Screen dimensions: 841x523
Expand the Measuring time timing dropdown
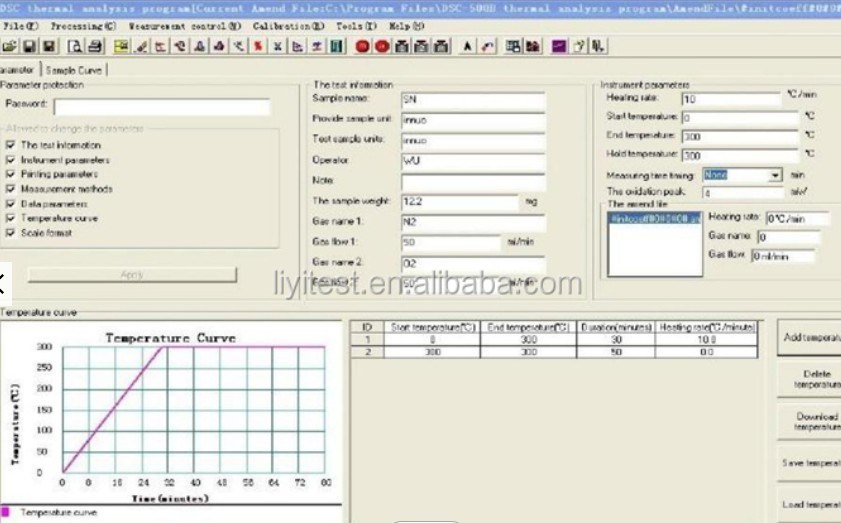pyautogui.click(x=775, y=175)
